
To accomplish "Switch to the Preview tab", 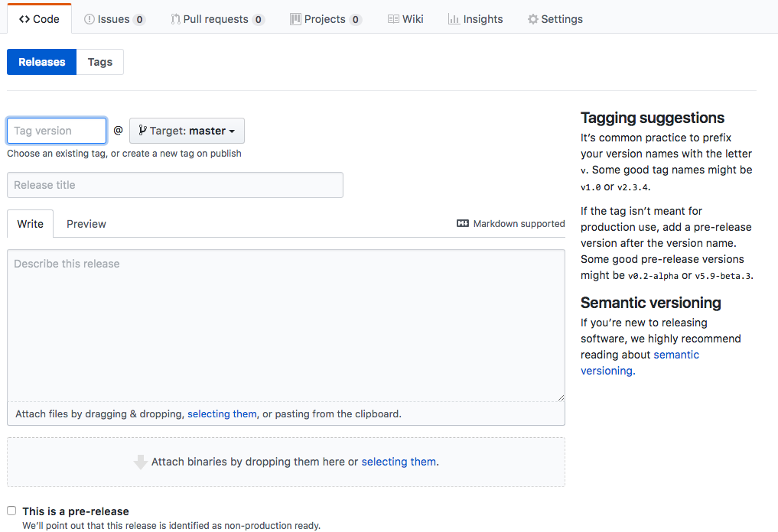I will pyautogui.click(x=86, y=224).
